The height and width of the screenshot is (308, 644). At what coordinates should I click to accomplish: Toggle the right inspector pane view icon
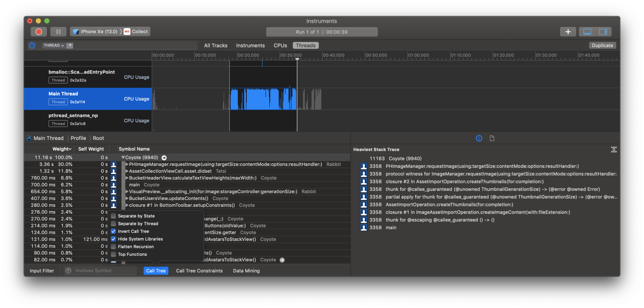(x=603, y=32)
